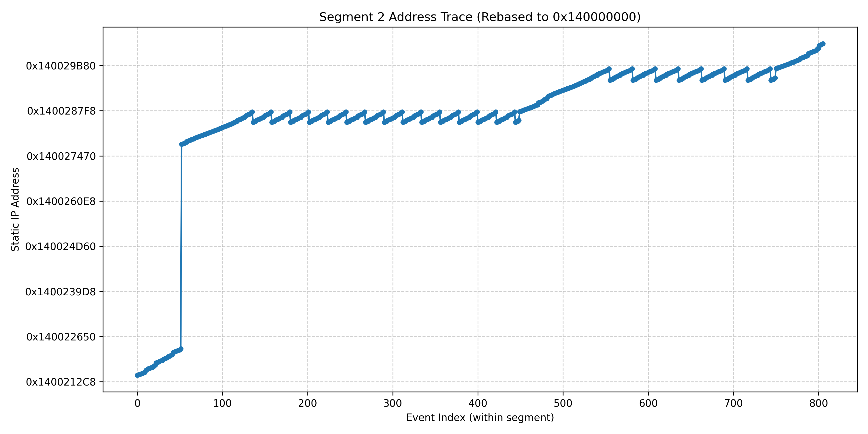Click the first data point at index 0
Screen dimensions: 868x434
pyautogui.click(x=137, y=375)
